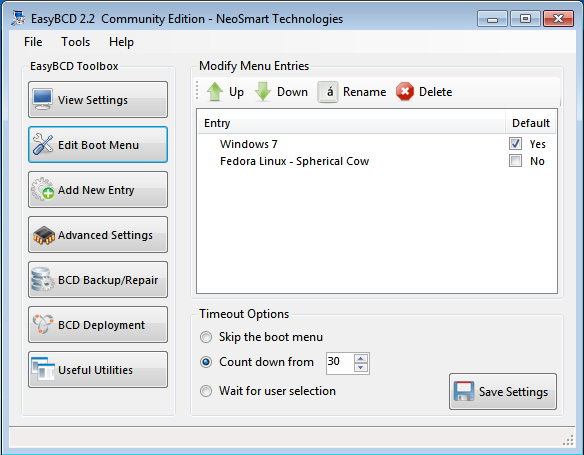This screenshot has height=455, width=584.
Task: Go to Add New Entry
Action: click(98, 190)
